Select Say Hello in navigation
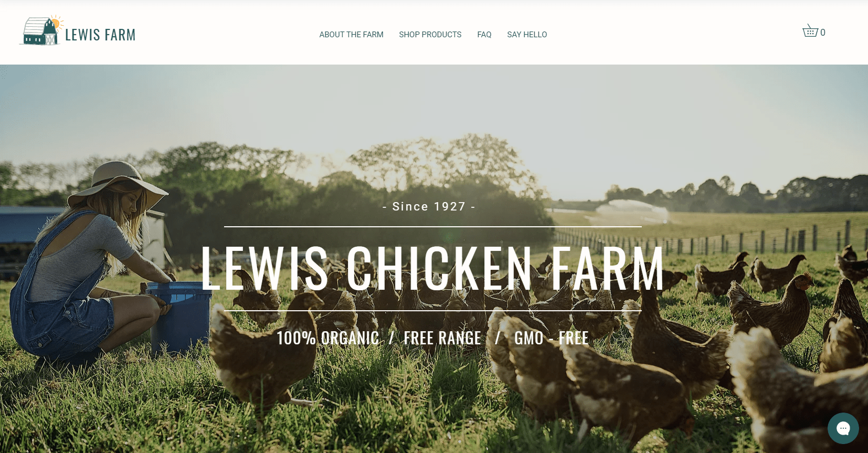The height and width of the screenshot is (453, 868). (x=527, y=35)
